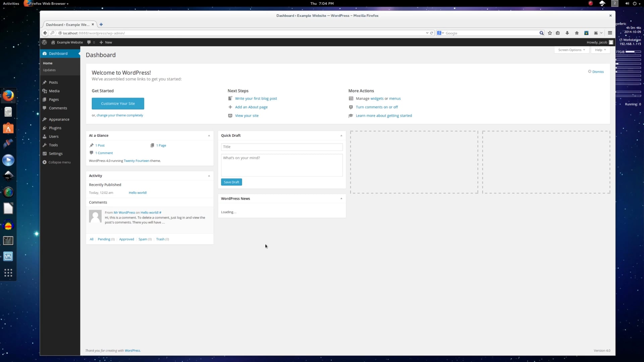This screenshot has height=362, width=644.
Task: Go to Firefox home page icon
Action: coord(577,33)
